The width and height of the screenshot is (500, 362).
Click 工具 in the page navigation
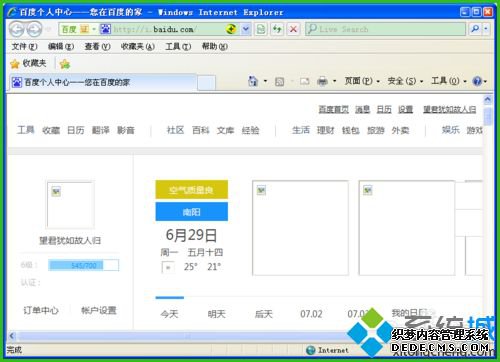tap(26, 130)
